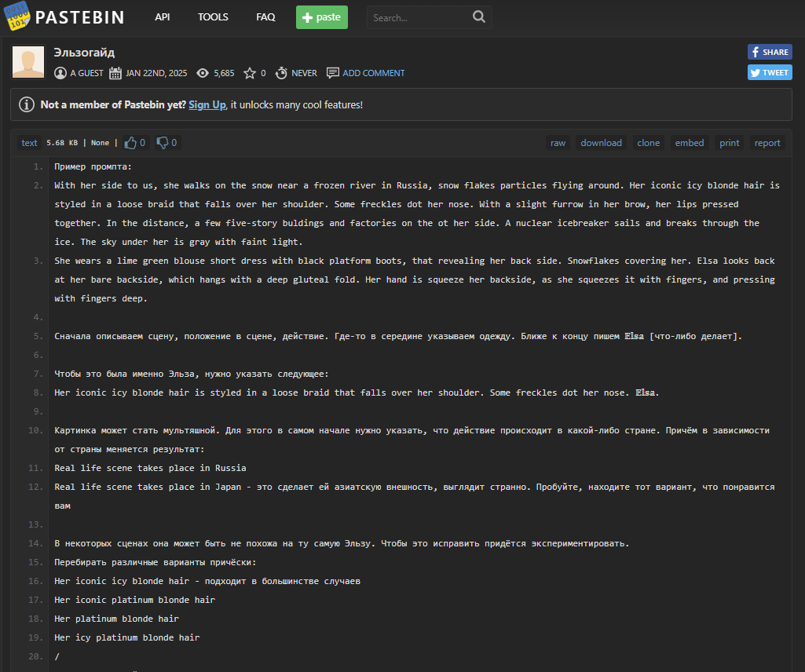Open the ADD COMMENT link
The image size is (805, 672).
(373, 73)
